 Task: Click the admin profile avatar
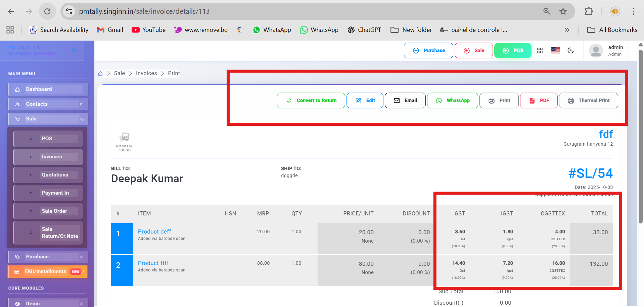point(596,51)
